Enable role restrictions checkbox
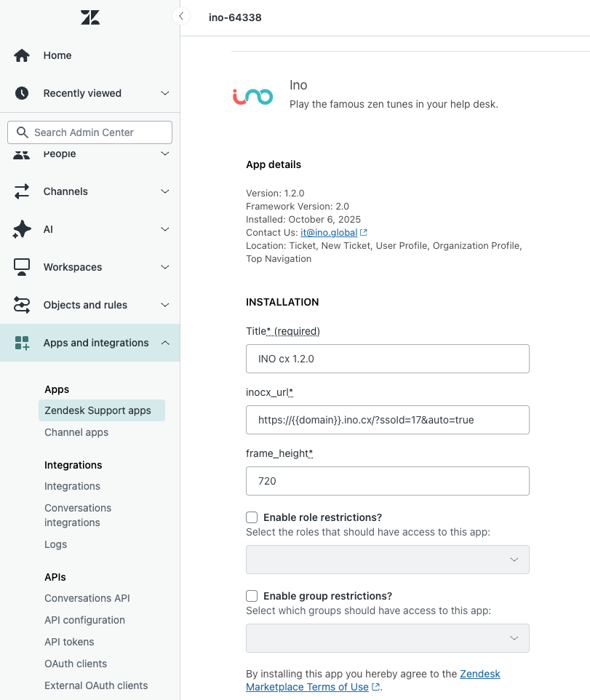 [x=252, y=517]
